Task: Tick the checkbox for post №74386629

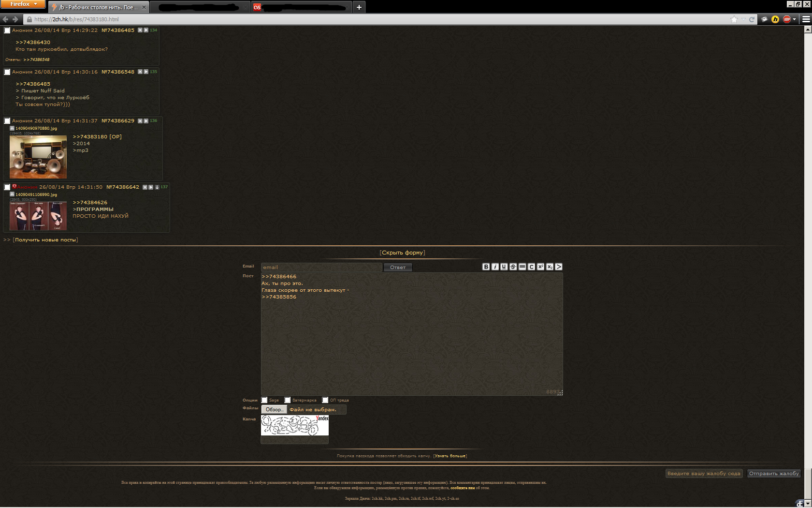Action: [7, 121]
